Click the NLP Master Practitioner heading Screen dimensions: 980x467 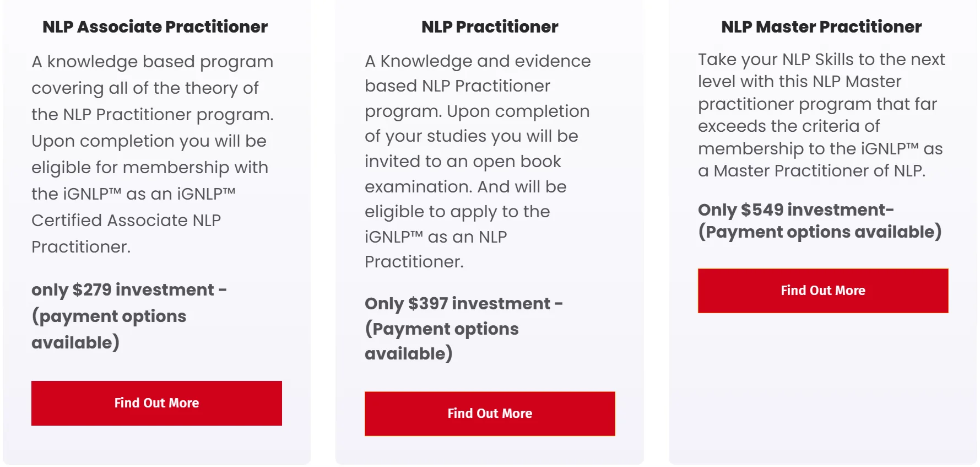[x=821, y=27]
